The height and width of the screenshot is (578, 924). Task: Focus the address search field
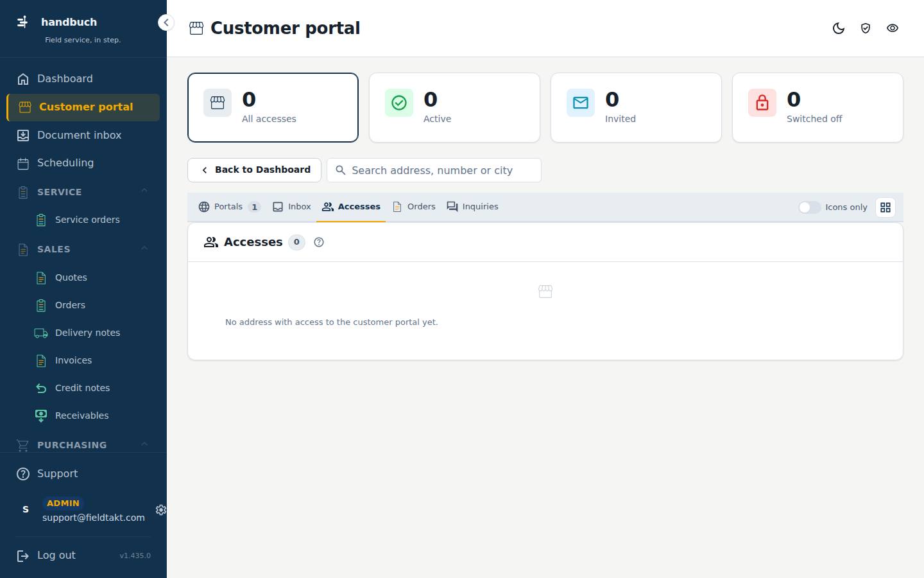434,170
